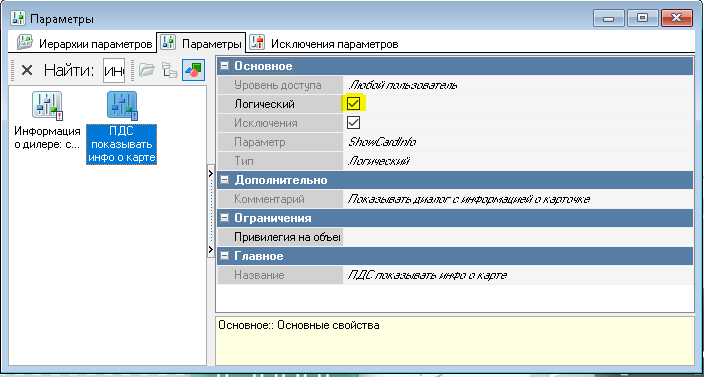The height and width of the screenshot is (377, 704).
Task: Collapse the Основное section
Action: (x=224, y=66)
